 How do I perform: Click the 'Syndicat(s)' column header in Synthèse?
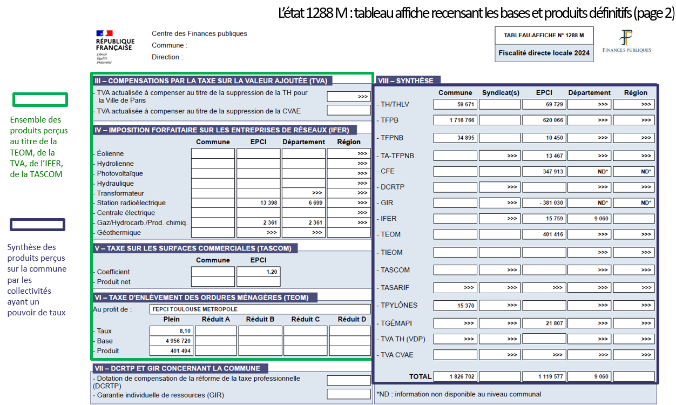coord(501,93)
